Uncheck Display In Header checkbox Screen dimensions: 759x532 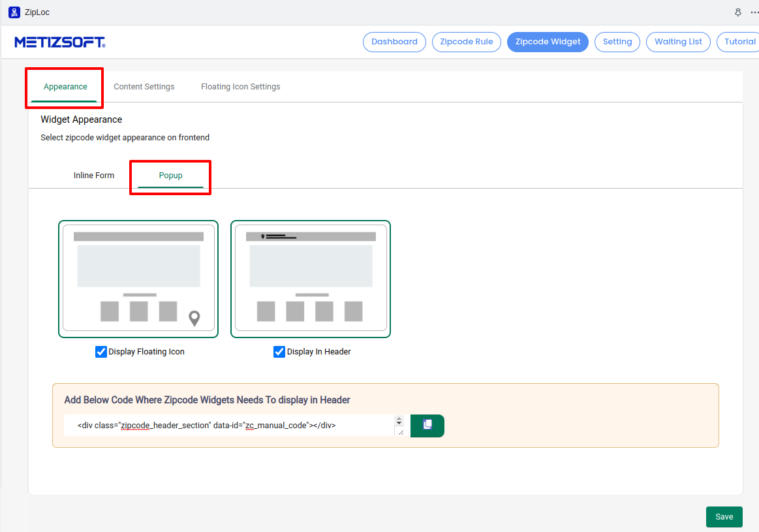click(279, 352)
